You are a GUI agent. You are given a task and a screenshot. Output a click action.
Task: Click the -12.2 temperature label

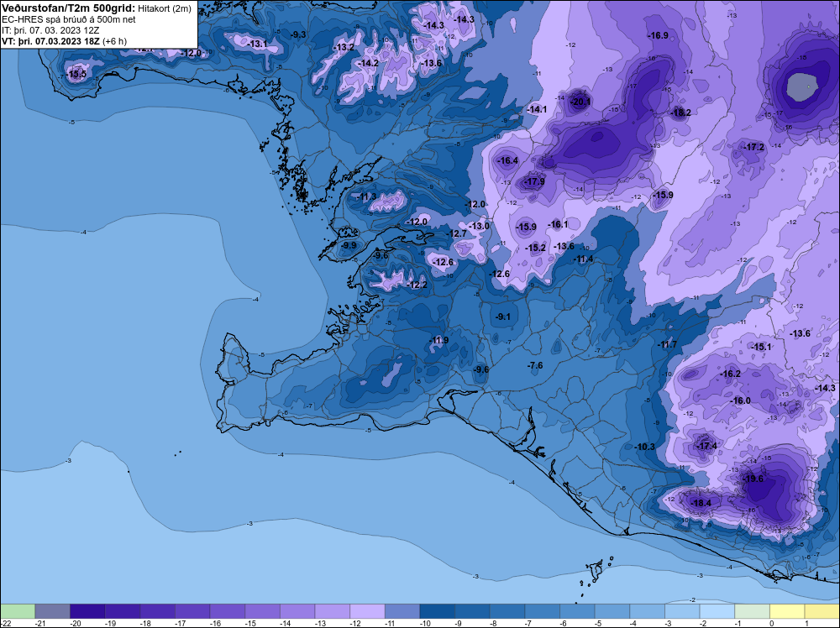(x=417, y=285)
